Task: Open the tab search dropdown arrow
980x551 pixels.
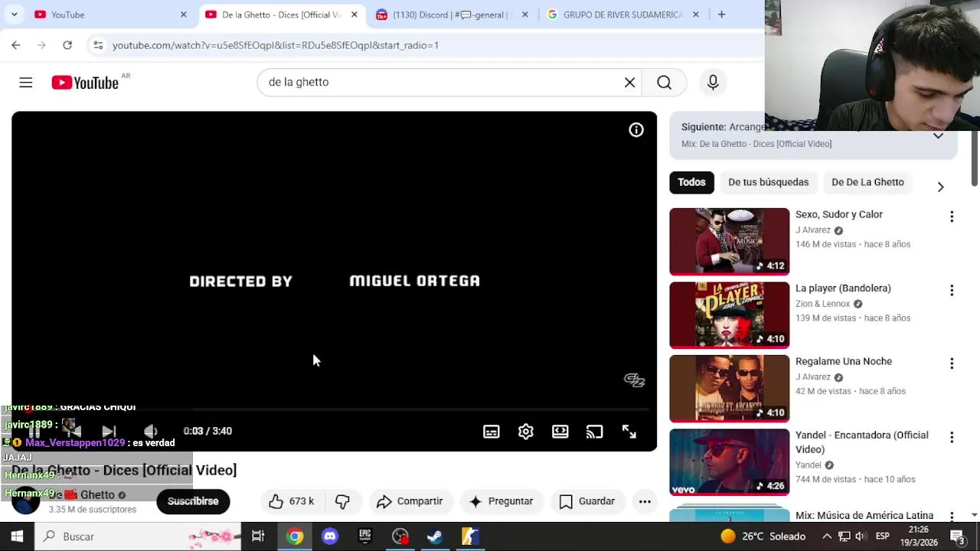Action: [x=14, y=15]
